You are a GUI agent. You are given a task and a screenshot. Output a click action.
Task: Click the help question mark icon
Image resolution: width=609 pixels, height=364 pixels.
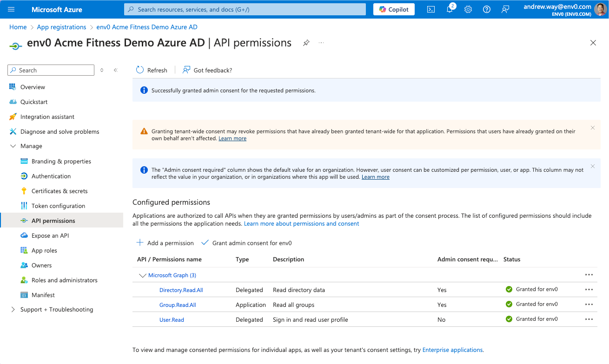(487, 9)
